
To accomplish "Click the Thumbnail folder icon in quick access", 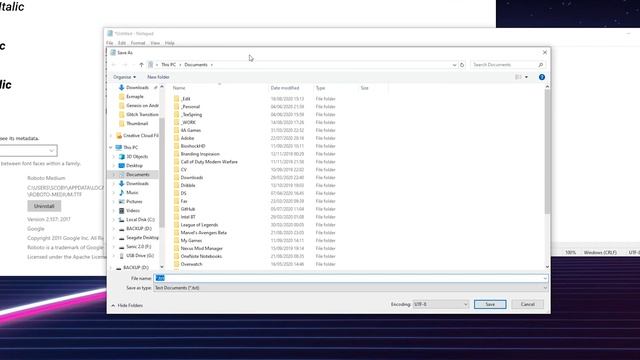I will click(122, 123).
